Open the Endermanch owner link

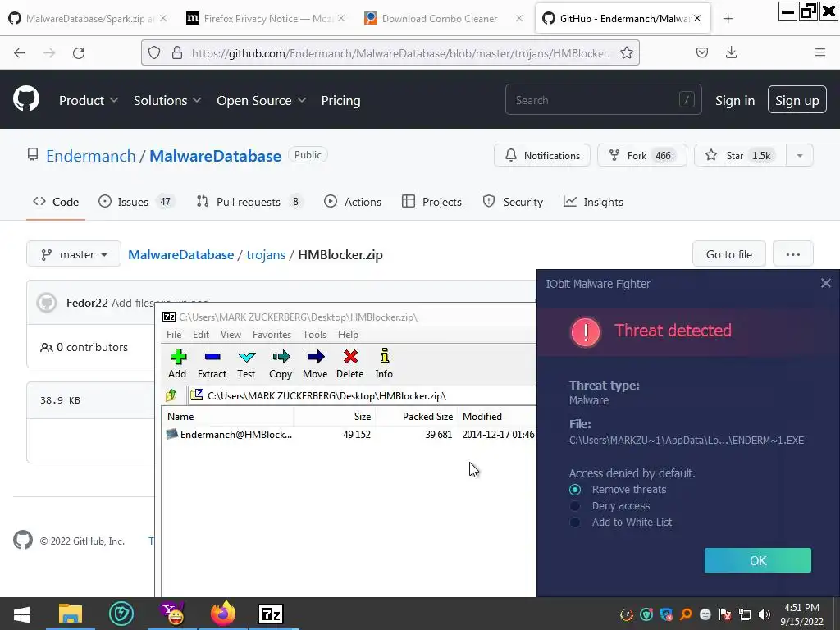(x=90, y=156)
